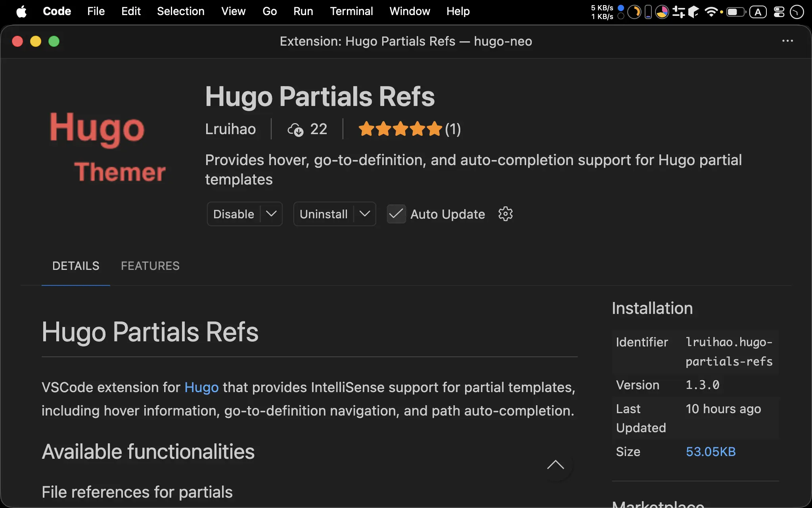Click the orange crescent menu bar icon

[x=634, y=12]
